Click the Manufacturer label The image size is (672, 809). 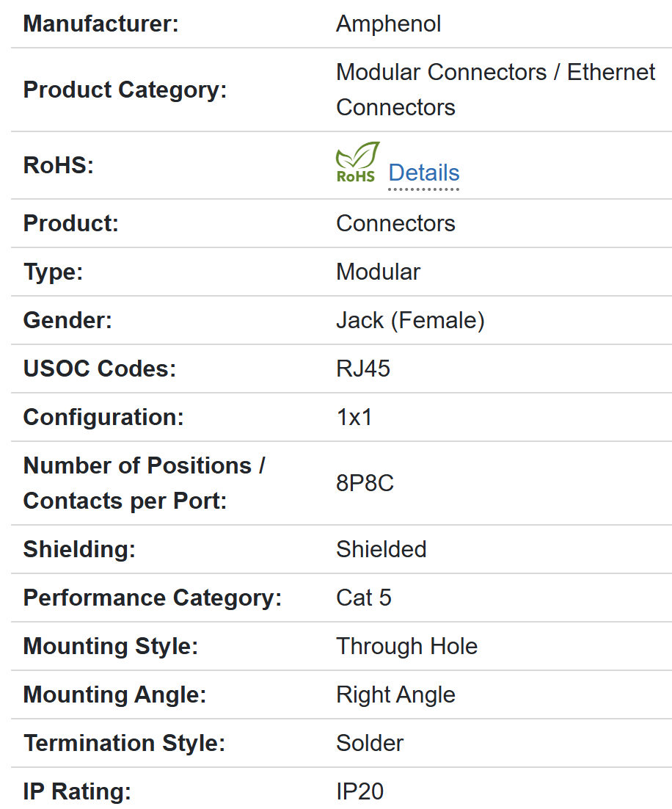(101, 24)
